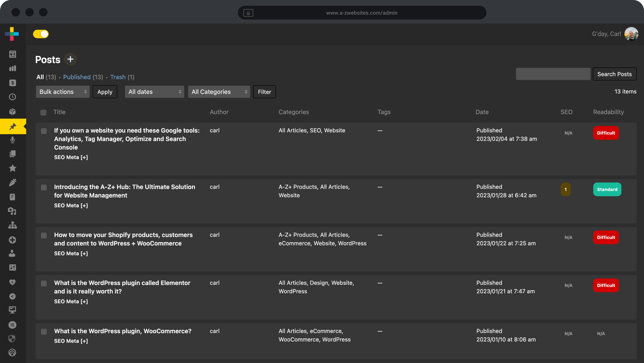Expand SEO Meta [+] for Shopify post

point(71,253)
